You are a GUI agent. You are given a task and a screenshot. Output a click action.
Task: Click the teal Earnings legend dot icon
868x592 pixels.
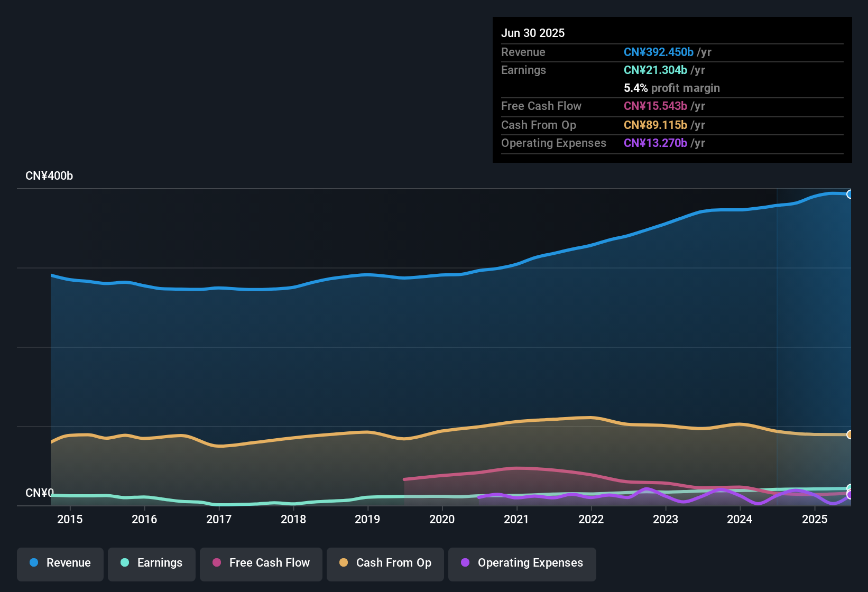(x=124, y=563)
